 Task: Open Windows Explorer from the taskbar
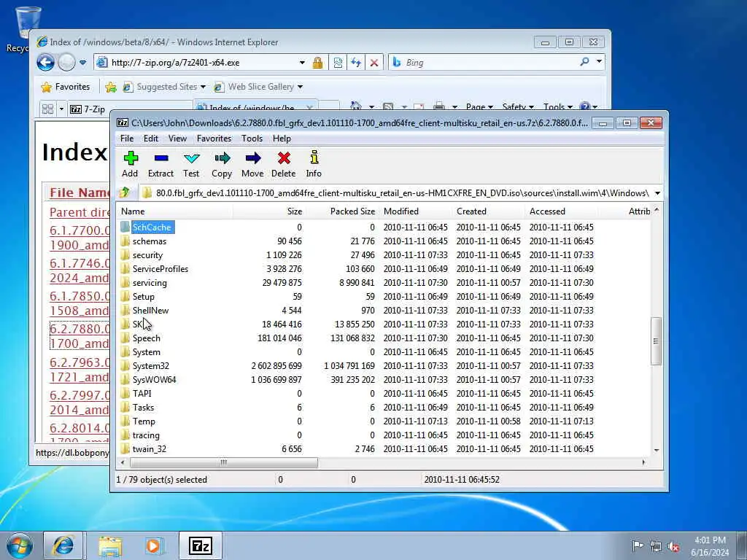click(111, 545)
